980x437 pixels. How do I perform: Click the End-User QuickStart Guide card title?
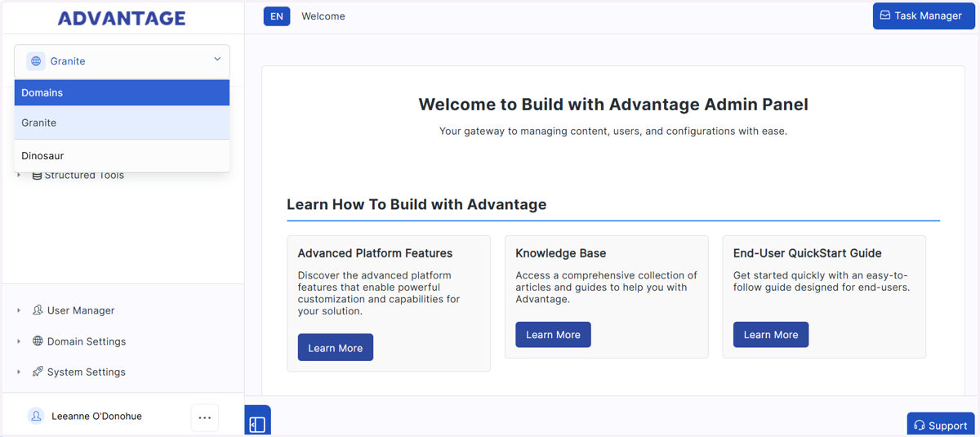[808, 253]
